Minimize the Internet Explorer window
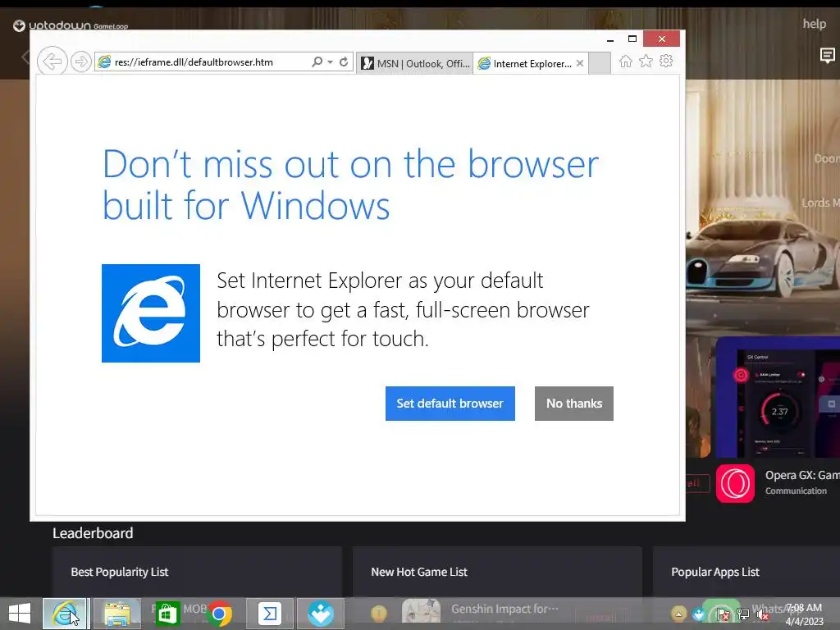840x630 pixels. click(610, 39)
